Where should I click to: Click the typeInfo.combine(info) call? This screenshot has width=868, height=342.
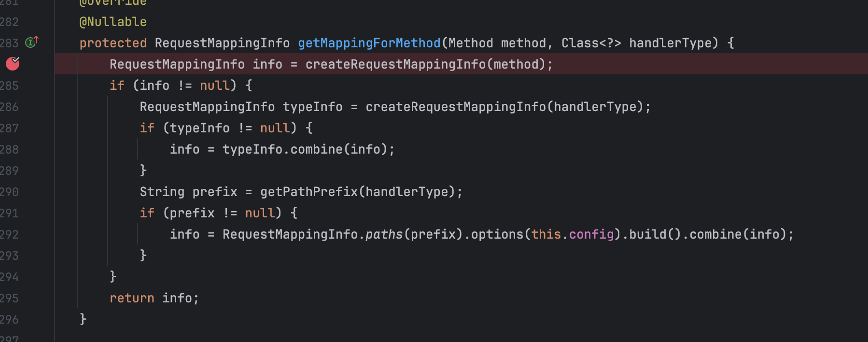coord(305,149)
